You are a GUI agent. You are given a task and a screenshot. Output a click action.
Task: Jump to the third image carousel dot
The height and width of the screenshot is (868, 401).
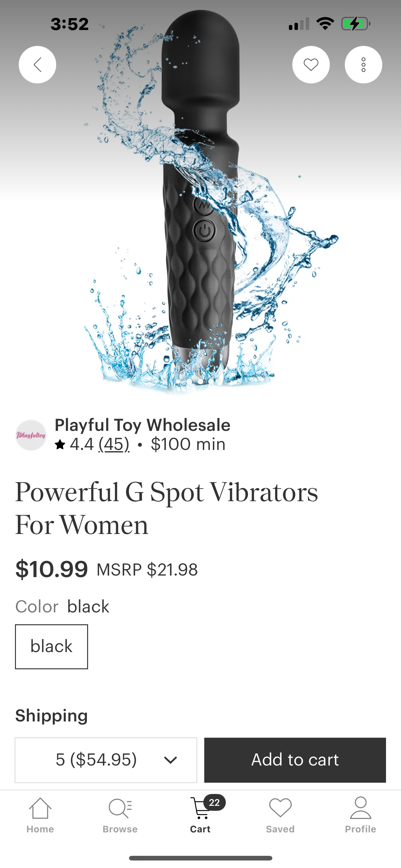(x=200, y=382)
